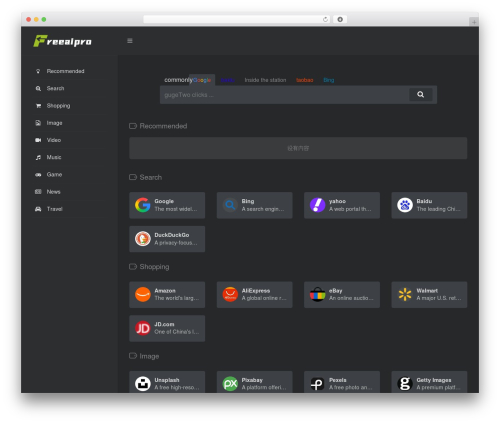Open the Walmart spark icon
The width and height of the screenshot is (500, 423).
[x=405, y=294]
